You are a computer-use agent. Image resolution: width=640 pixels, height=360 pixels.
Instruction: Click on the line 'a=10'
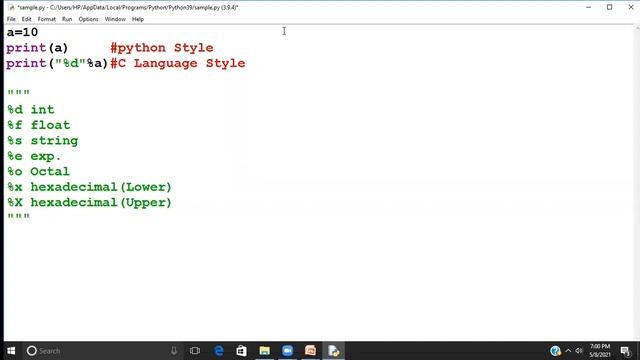(x=22, y=32)
